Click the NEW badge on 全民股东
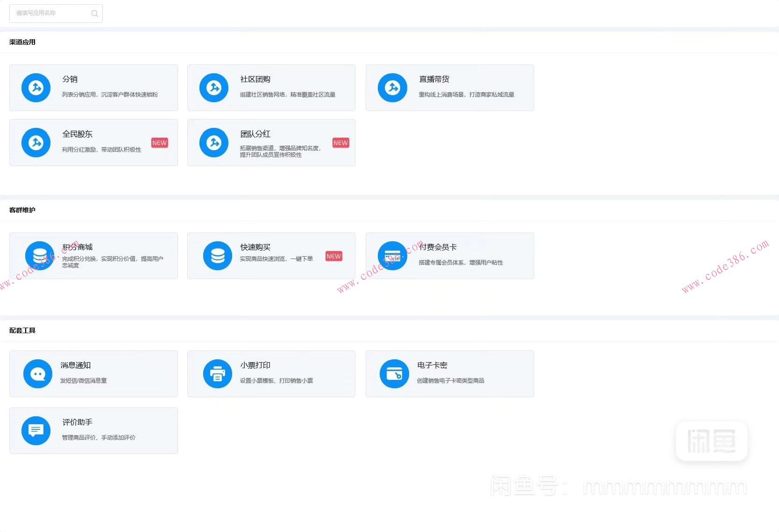779x532 pixels. (x=159, y=143)
